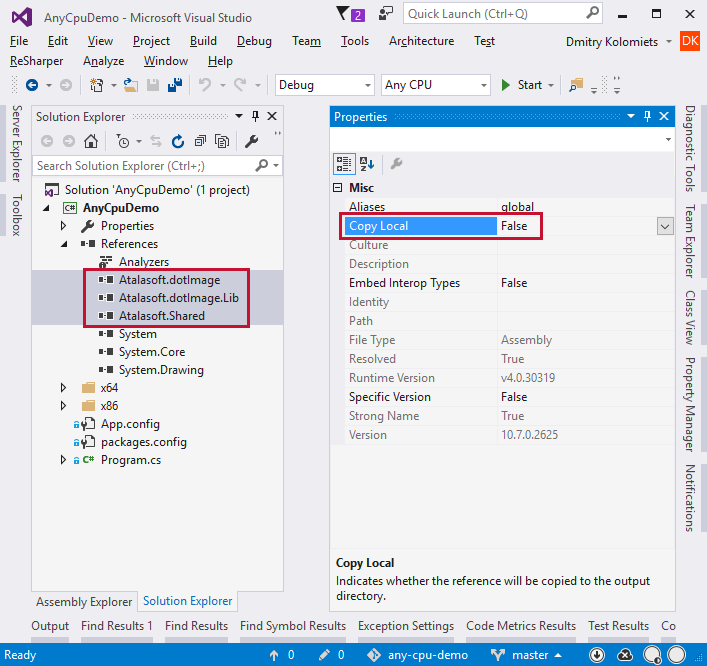Click the feedback icon beside Quick Launch
The width and height of the screenshot is (707, 666).
[x=386, y=13]
